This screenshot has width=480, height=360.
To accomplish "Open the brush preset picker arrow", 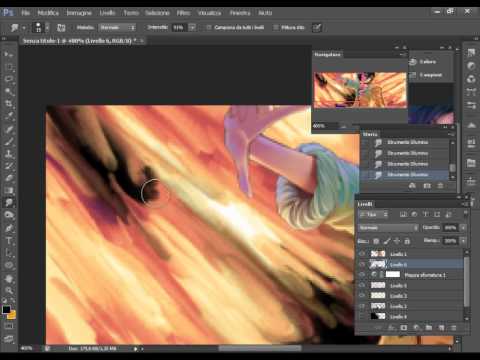I will point(47,28).
